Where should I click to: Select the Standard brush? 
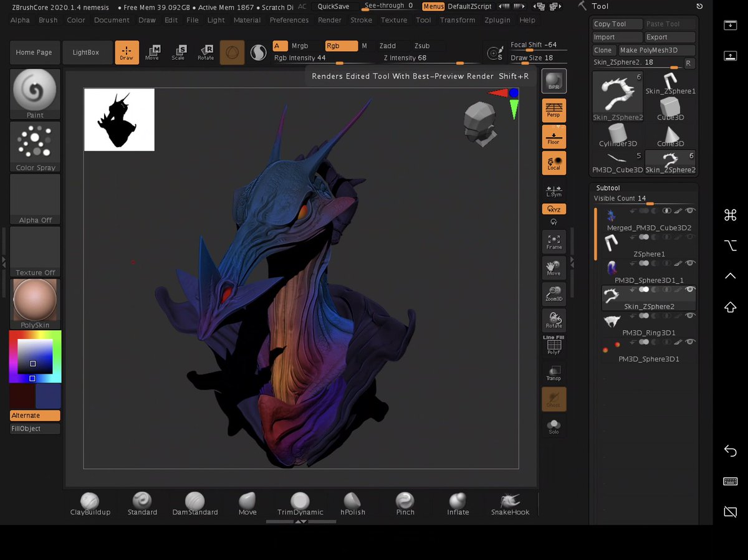point(142,504)
